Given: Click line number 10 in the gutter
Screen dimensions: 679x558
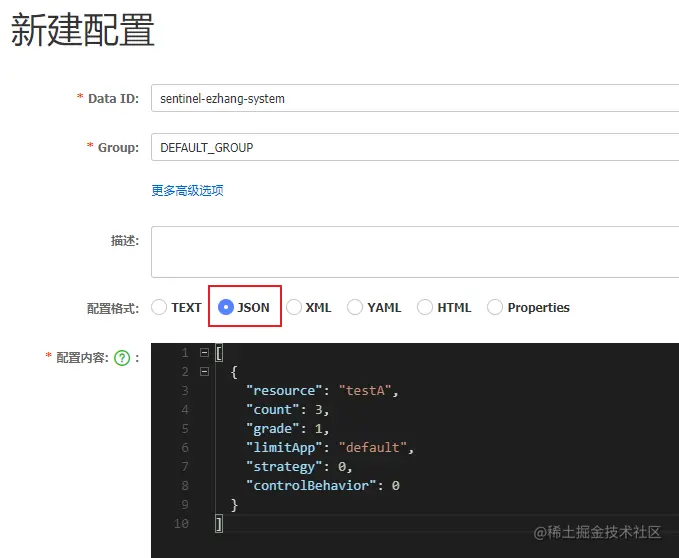Looking at the screenshot, I should (181, 524).
